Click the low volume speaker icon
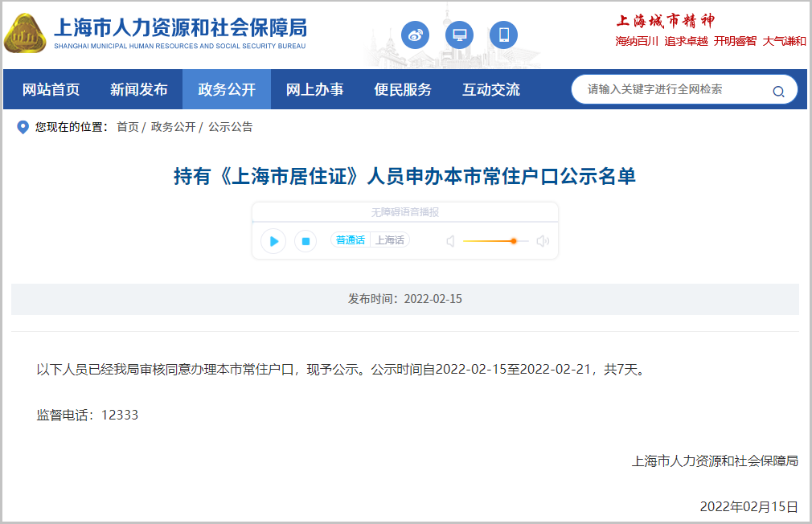This screenshot has width=812, height=524. 450,241
